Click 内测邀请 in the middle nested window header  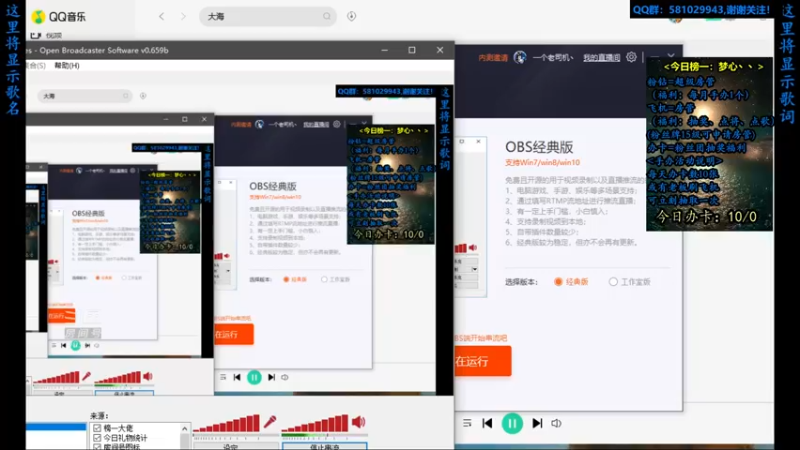tap(241, 124)
